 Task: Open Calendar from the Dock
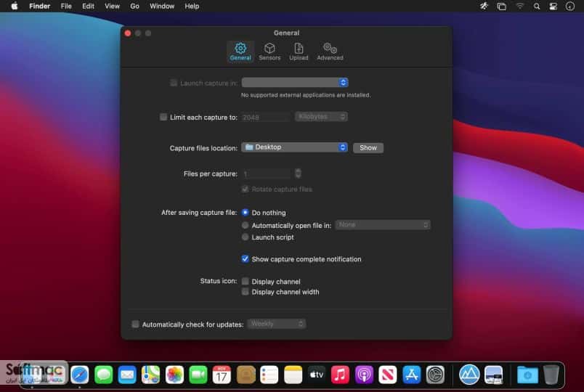pos(222,375)
